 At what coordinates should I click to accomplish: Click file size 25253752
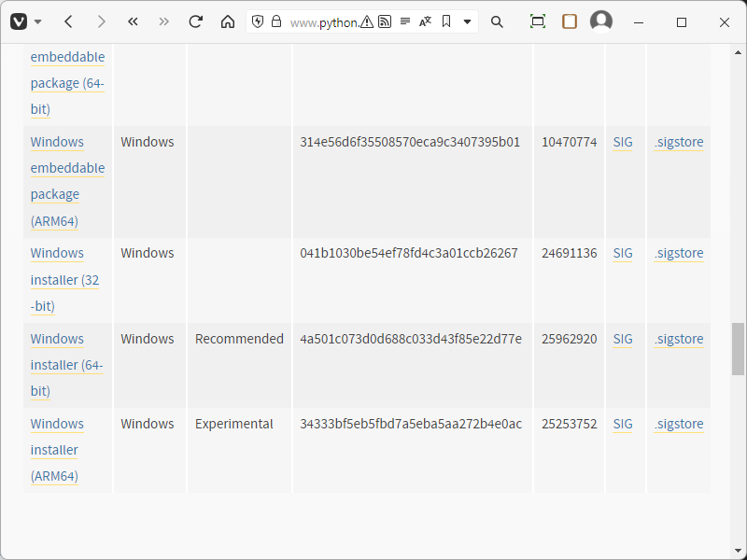(x=570, y=424)
